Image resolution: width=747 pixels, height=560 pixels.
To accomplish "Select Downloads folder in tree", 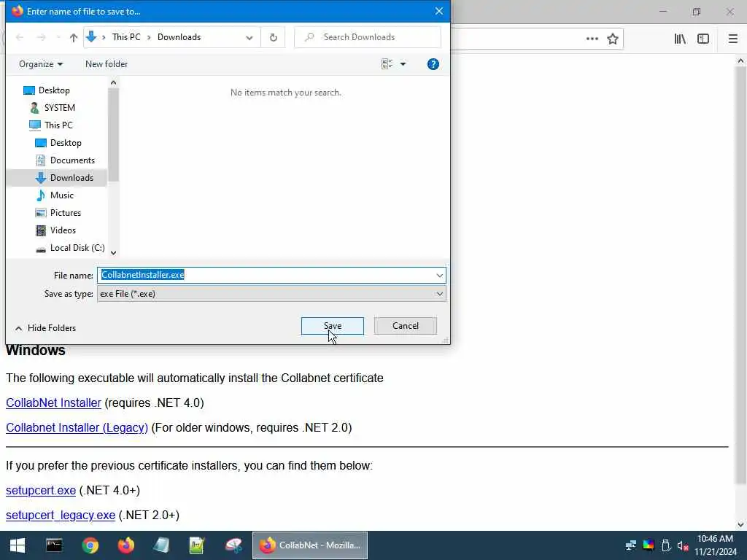I will click(x=64, y=178).
